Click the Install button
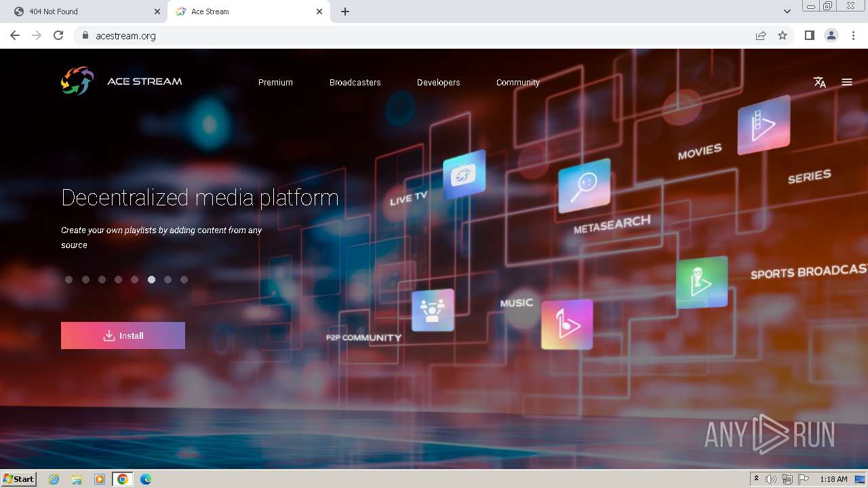The image size is (868, 488). click(x=123, y=335)
